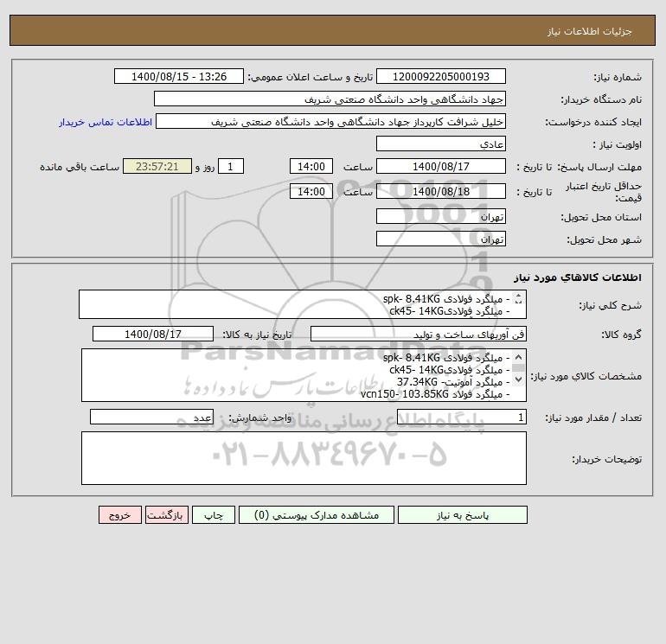Select the need number field 1200092205000193

[x=441, y=76]
